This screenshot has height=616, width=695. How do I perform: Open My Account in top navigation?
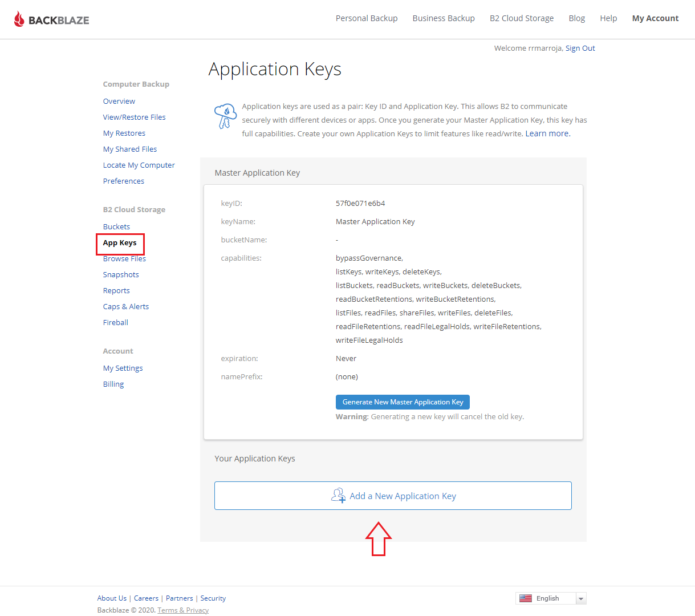(656, 18)
